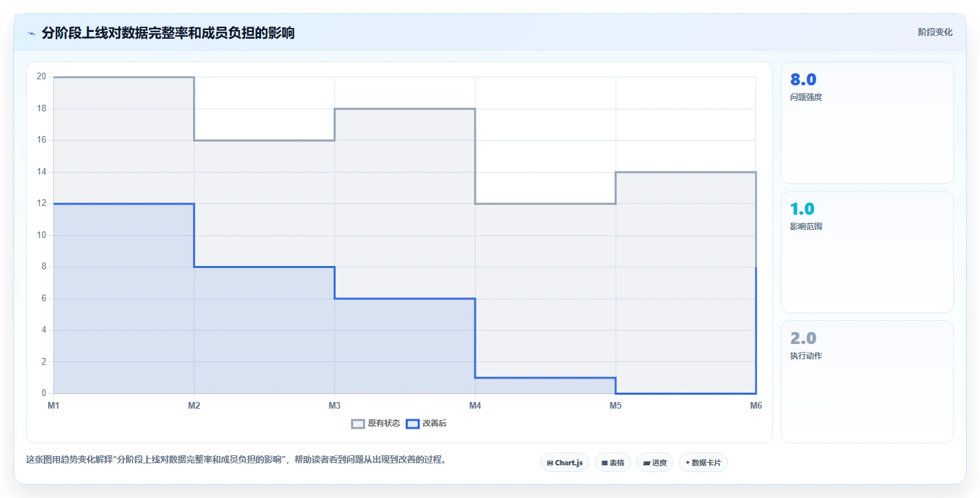Click the M2 axis label

pyautogui.click(x=194, y=405)
